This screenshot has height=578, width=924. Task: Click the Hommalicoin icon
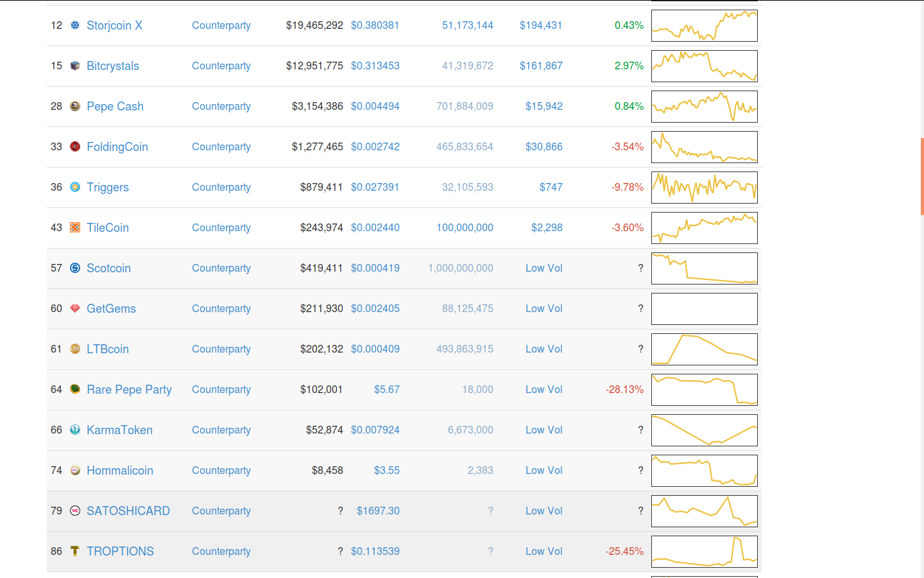[75, 470]
